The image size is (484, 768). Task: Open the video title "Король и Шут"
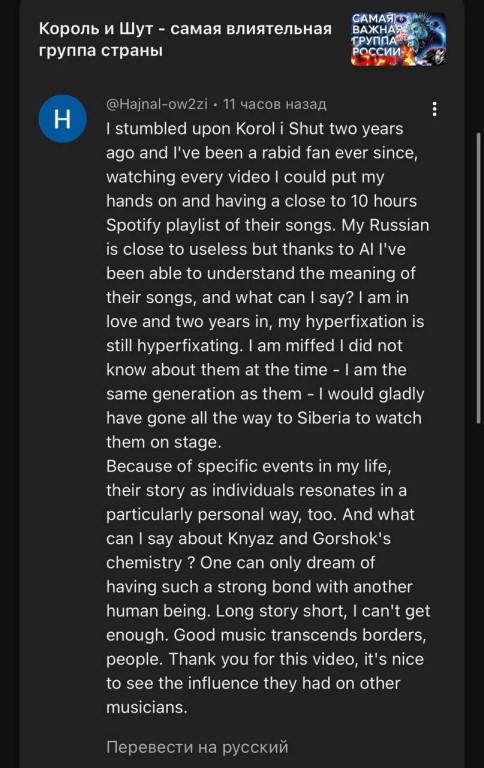(185, 39)
